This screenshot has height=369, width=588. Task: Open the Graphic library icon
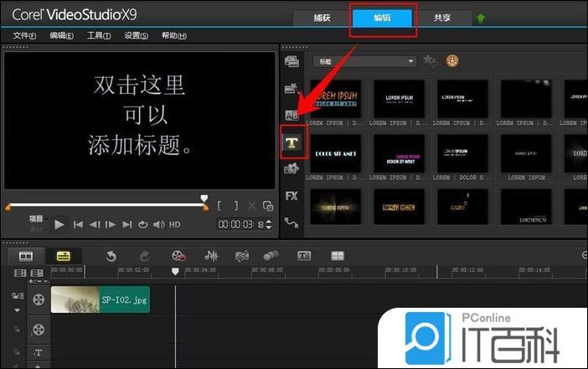pos(291,169)
